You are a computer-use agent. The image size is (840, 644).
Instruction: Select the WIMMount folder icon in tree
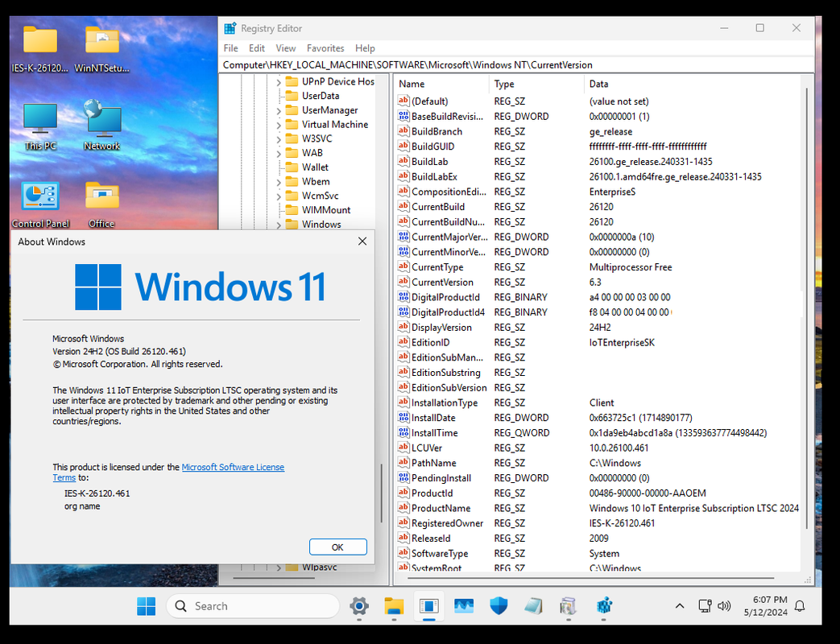coord(292,210)
